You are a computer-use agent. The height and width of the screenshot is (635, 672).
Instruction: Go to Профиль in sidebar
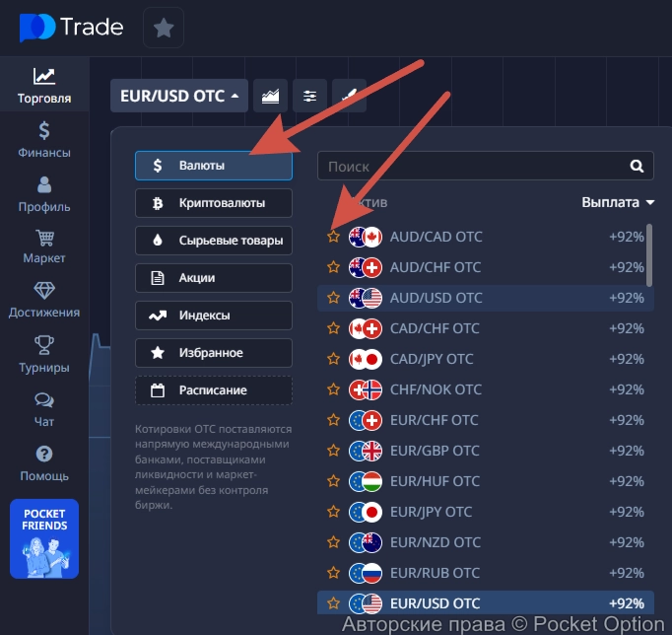[44, 194]
